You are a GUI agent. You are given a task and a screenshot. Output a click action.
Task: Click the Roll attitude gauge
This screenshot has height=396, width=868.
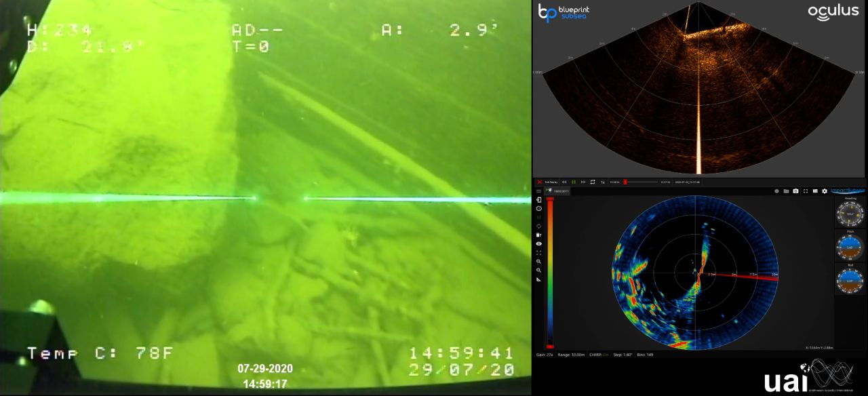(850, 279)
